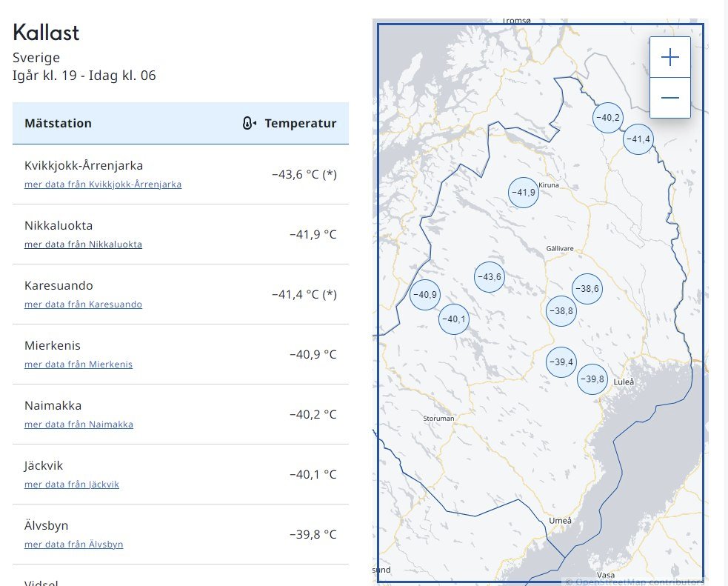Zoom in on the map
The image size is (728, 586).
click(x=669, y=58)
